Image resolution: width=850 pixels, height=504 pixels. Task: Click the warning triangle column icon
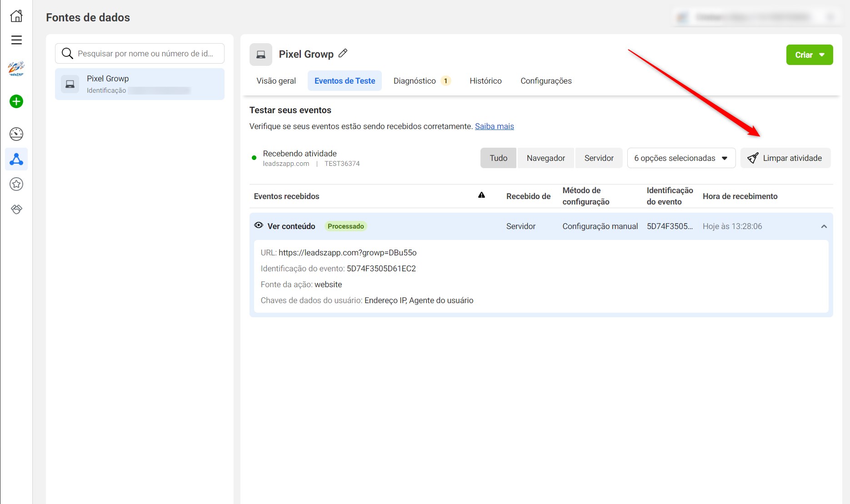coord(481,195)
